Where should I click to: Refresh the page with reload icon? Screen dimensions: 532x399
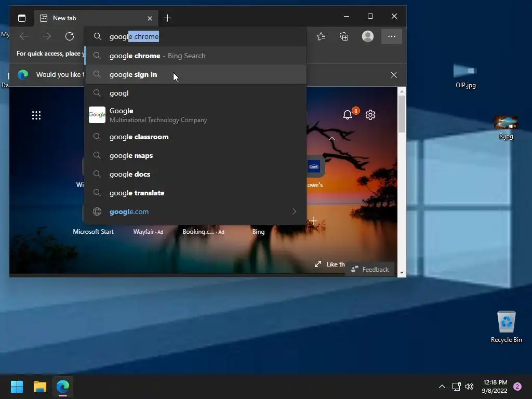coord(70,36)
